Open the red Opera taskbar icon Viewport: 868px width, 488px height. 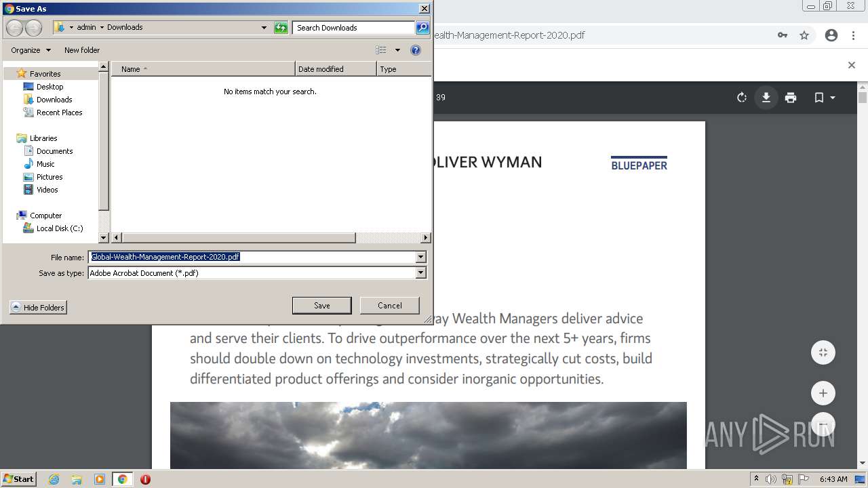click(x=145, y=479)
